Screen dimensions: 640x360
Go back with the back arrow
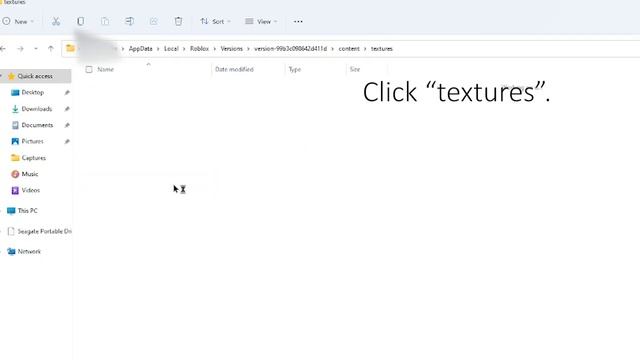point(3,49)
